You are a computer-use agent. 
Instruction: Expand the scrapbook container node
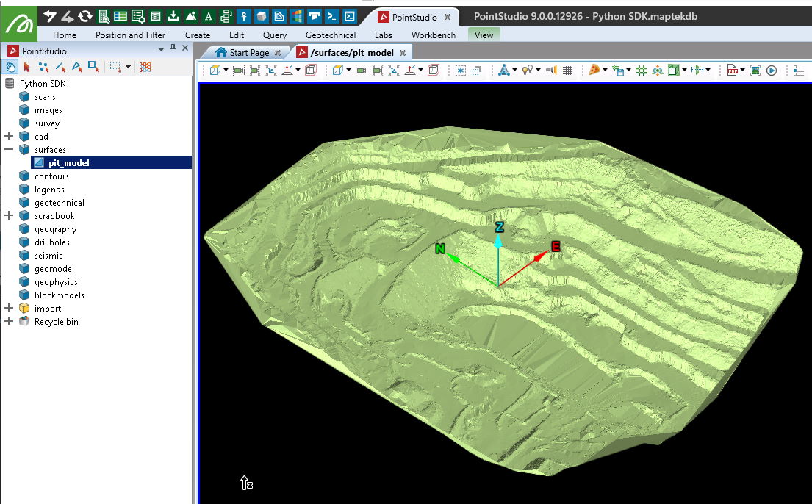pos(9,216)
